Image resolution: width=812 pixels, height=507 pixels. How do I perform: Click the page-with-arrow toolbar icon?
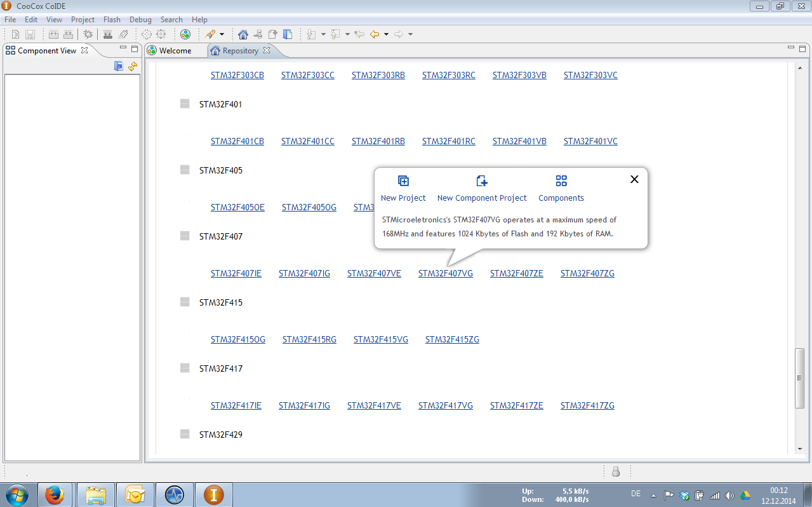coord(273,34)
